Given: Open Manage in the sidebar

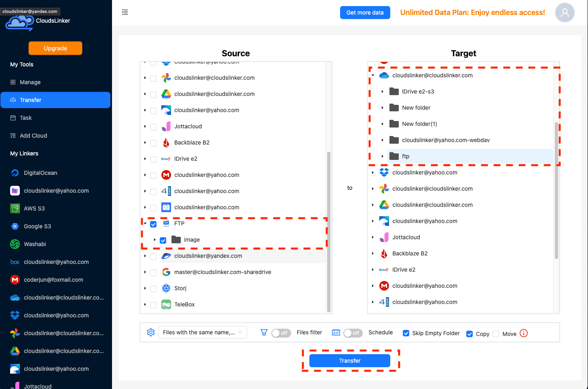Looking at the screenshot, I should point(55,82).
